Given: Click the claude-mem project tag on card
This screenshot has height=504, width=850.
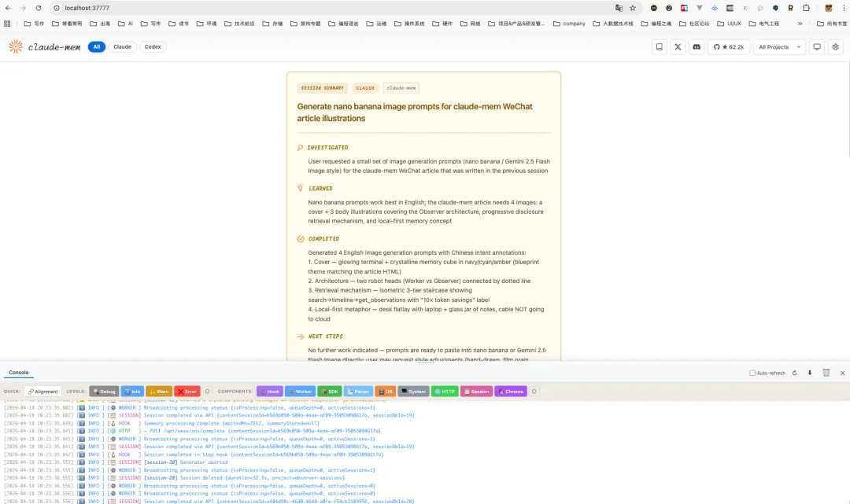Looking at the screenshot, I should [x=401, y=88].
